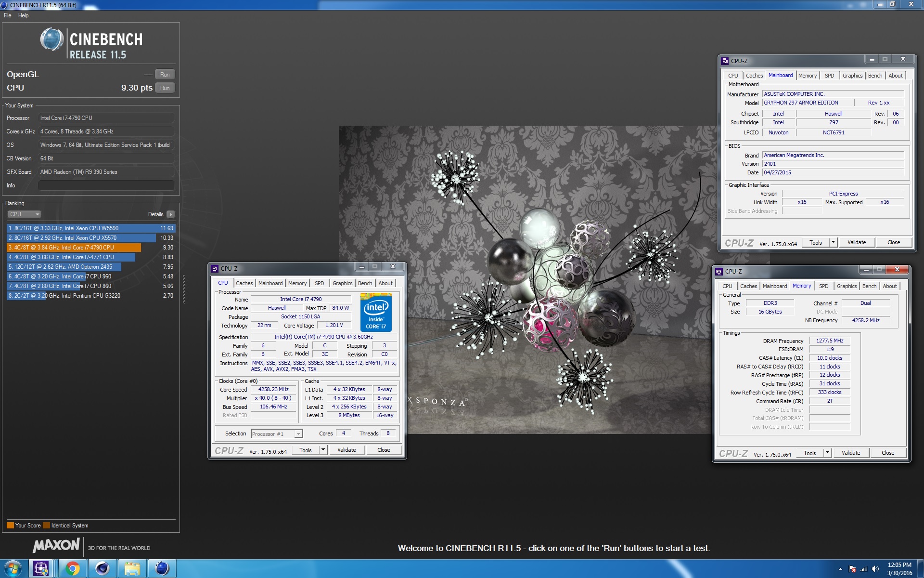Click Validate in CPU tab window

click(346, 450)
